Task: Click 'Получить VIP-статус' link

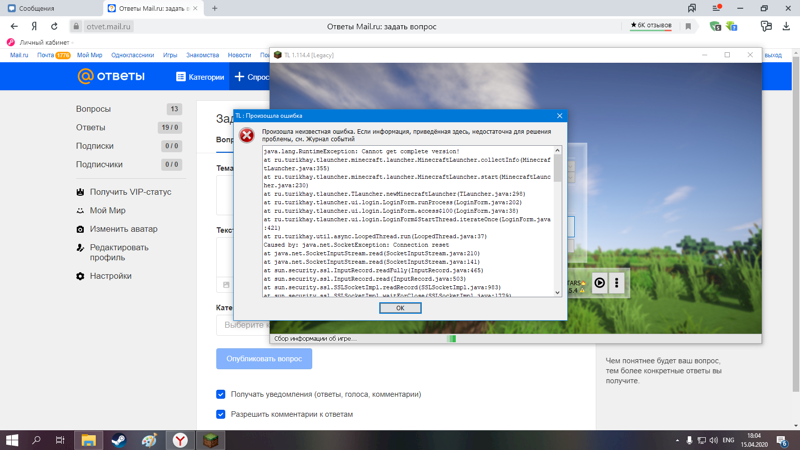Action: click(130, 192)
